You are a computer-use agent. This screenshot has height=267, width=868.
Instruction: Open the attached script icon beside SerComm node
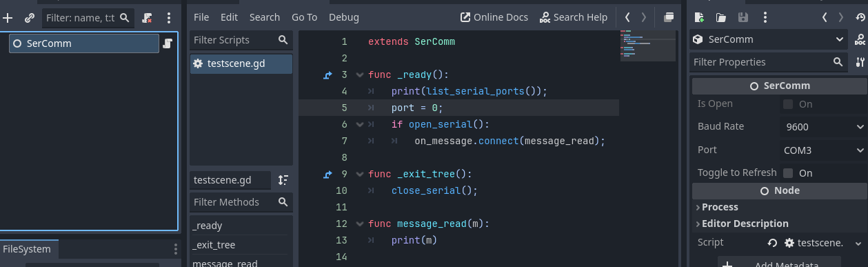[x=168, y=44]
